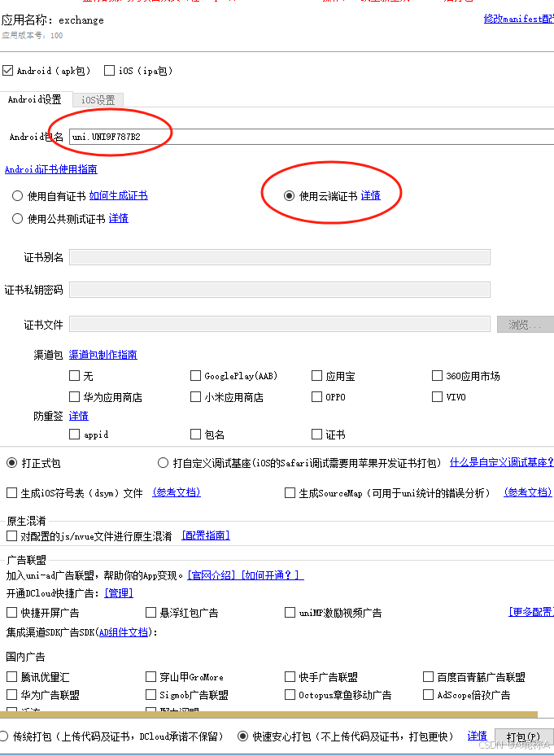Select 传统打包 radio button
554x756 pixels.
coord(4,736)
